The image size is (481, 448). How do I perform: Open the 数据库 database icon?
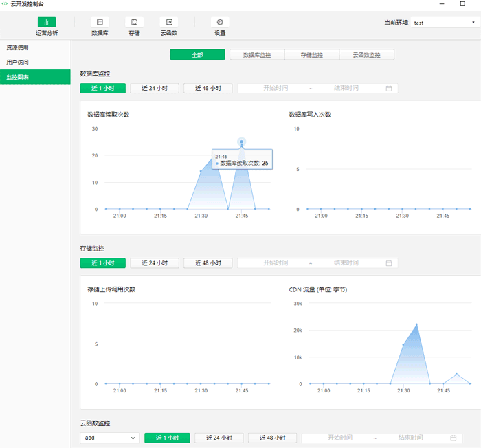click(x=100, y=22)
